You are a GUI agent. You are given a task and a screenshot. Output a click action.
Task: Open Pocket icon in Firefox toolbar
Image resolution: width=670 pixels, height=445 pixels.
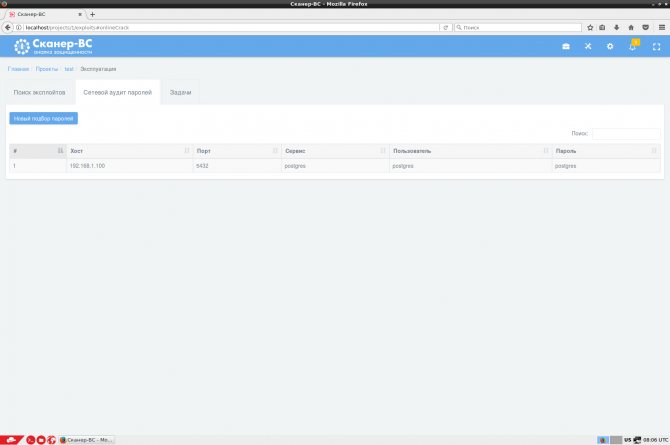tap(646, 27)
